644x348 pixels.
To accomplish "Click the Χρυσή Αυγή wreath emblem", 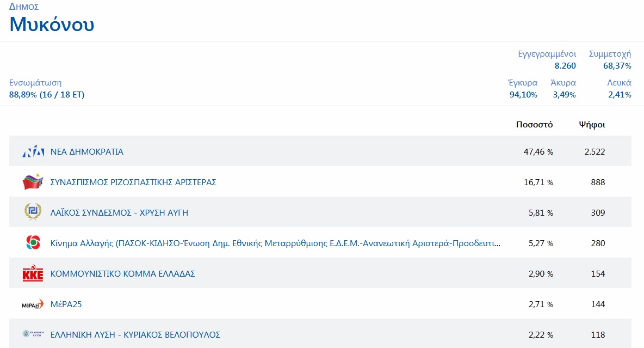I will [33, 212].
